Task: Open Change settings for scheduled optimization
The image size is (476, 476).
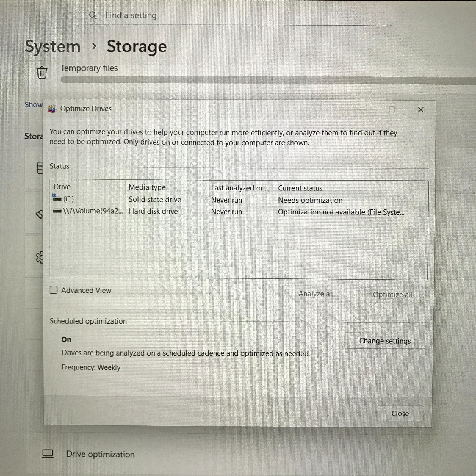Action: point(385,341)
